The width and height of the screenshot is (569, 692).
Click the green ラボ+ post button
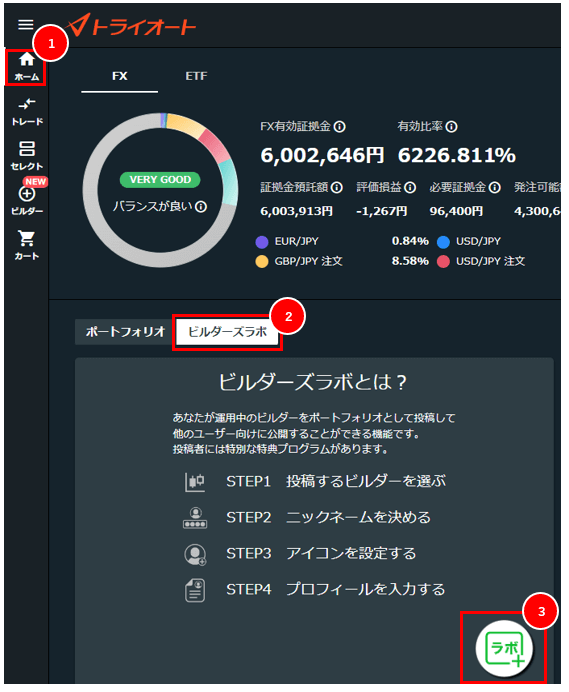pyautogui.click(x=504, y=648)
